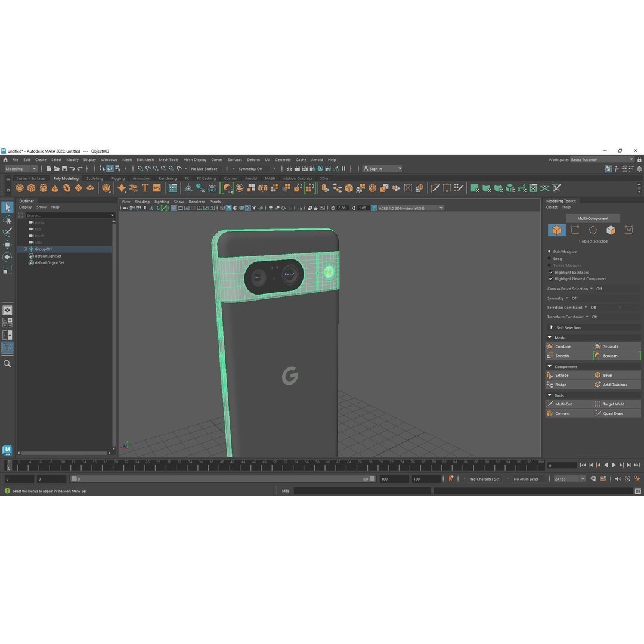
Task: Open the 24 fps frame rate dropdown
Action: [569, 479]
